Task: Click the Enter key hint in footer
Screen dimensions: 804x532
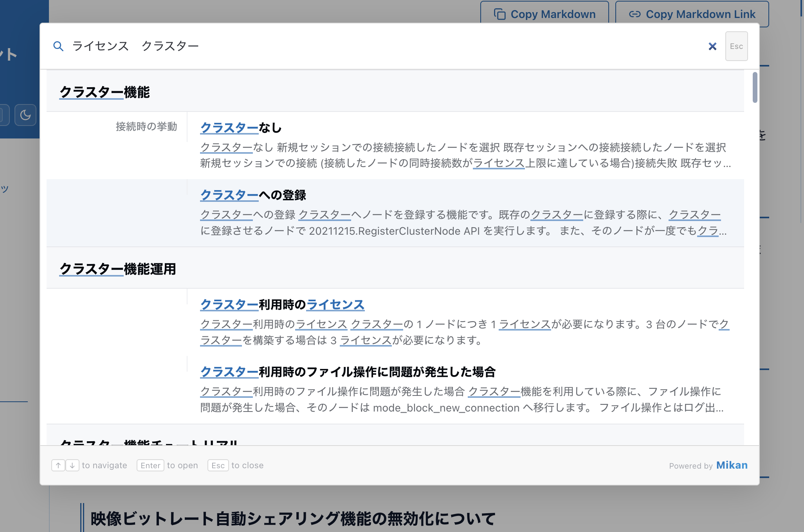Action: [x=150, y=465]
